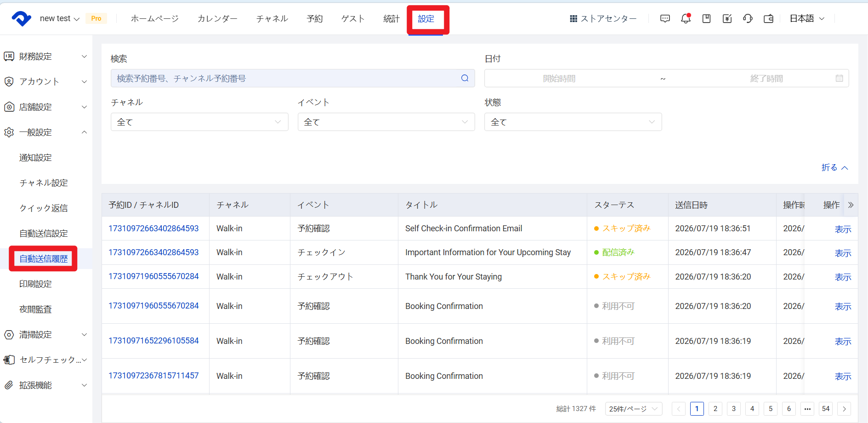Collapse filters with 折る link
Image resolution: width=868 pixels, height=423 pixels.
834,168
